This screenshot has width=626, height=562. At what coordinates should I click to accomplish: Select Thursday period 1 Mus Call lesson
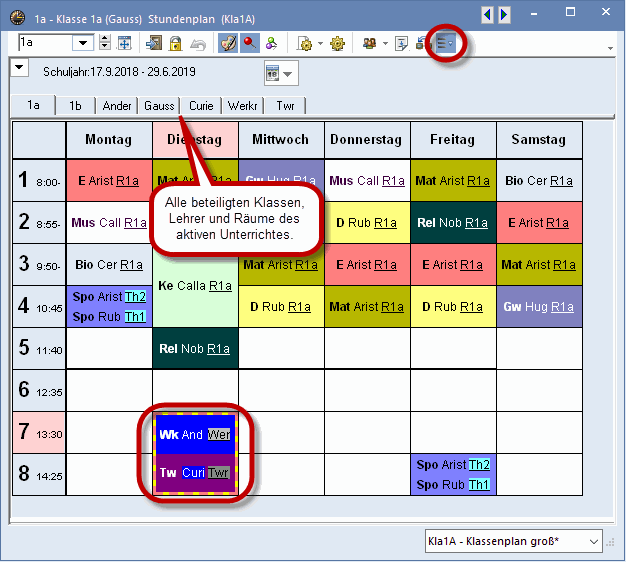click(367, 180)
